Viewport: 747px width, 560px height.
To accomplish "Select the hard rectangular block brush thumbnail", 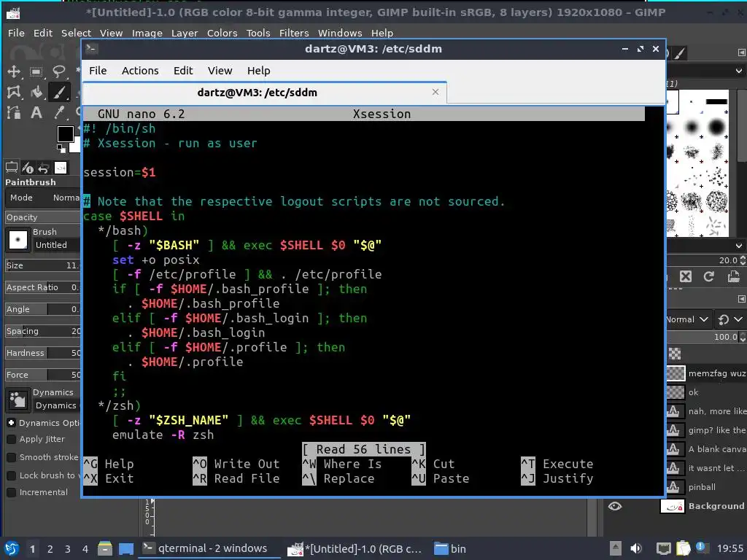I will pos(716,101).
